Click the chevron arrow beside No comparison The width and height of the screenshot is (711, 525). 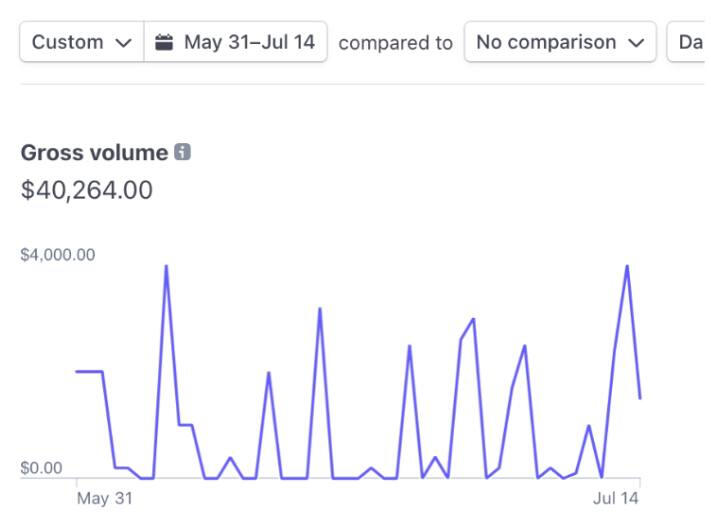click(635, 43)
